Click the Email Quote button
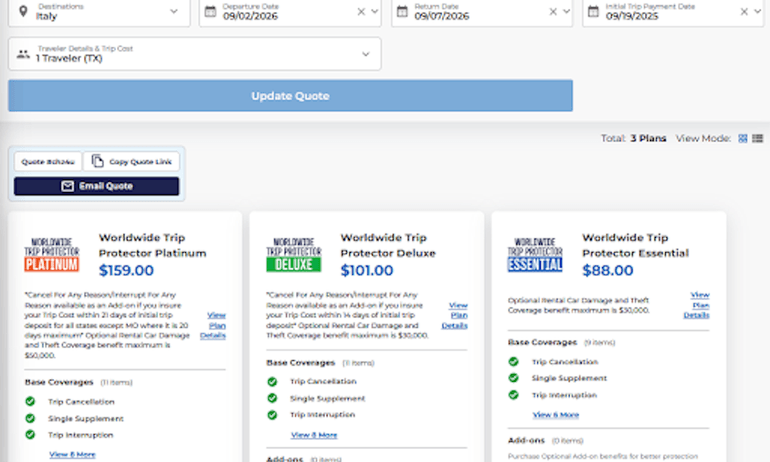The image size is (770, 462). pyautogui.click(x=96, y=186)
